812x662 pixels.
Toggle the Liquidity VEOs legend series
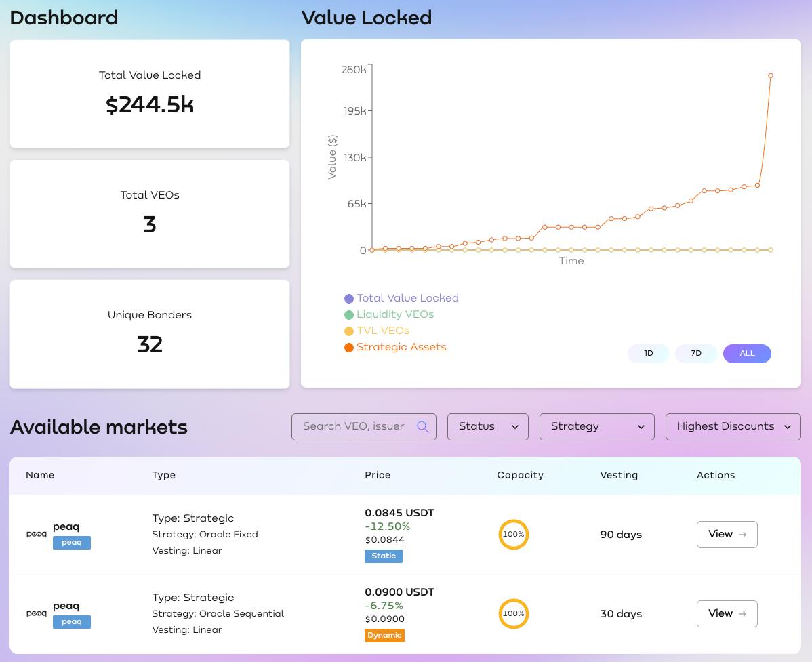(x=389, y=314)
